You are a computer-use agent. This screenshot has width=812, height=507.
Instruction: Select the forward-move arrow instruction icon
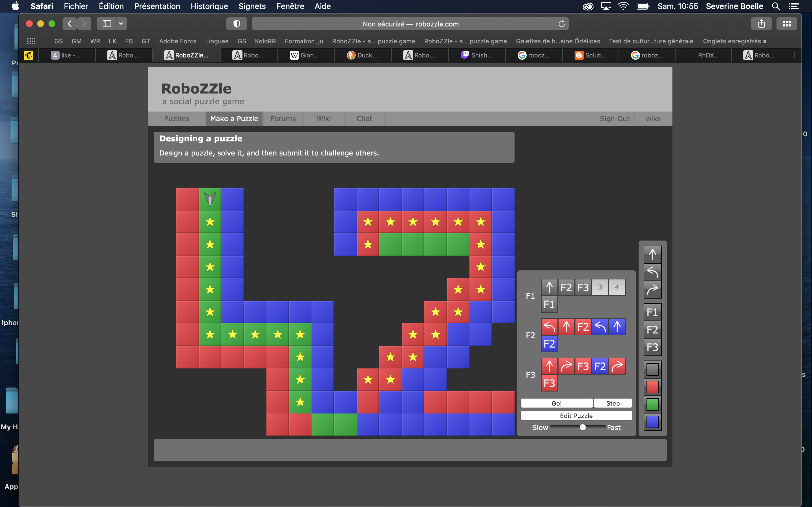pos(653,254)
